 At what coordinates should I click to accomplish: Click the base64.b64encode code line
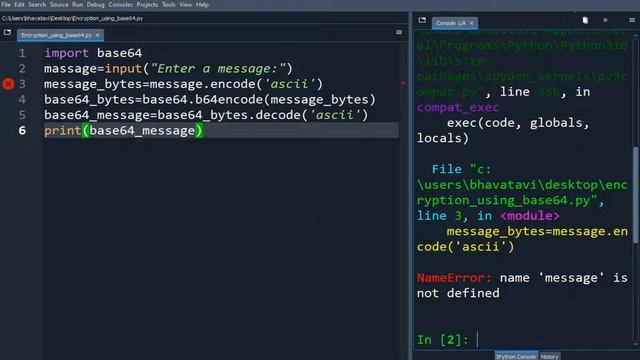[x=210, y=100]
